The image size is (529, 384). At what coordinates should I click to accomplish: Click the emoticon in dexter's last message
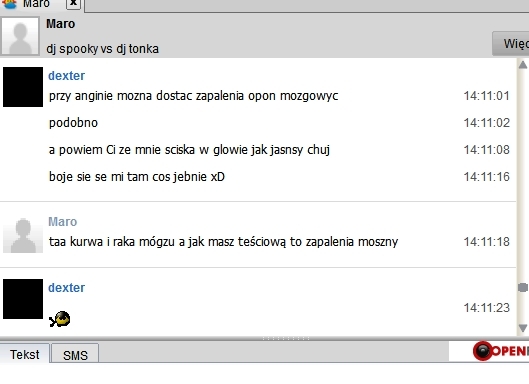[x=60, y=319]
